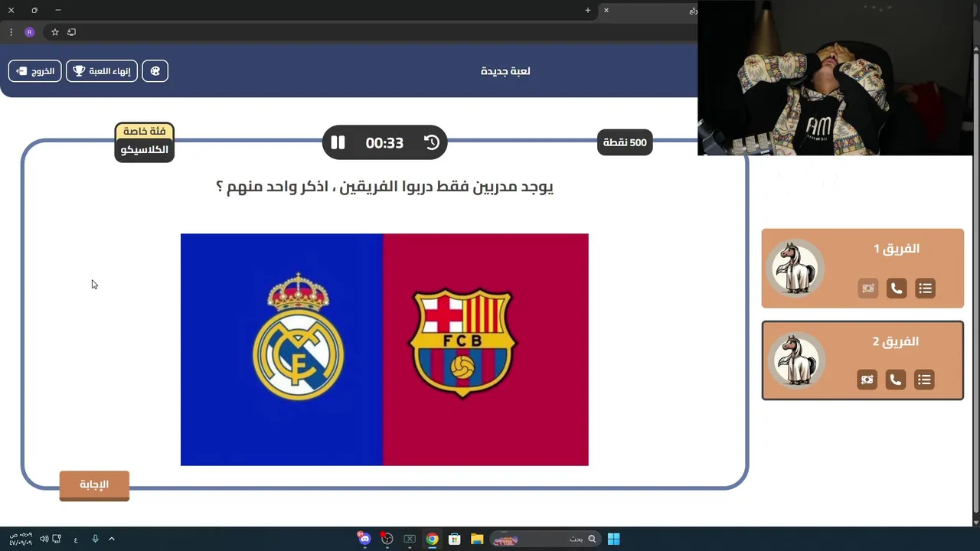Use the phone call lifeline for الفريق 2
This screenshot has width=980, height=551.
895,380
